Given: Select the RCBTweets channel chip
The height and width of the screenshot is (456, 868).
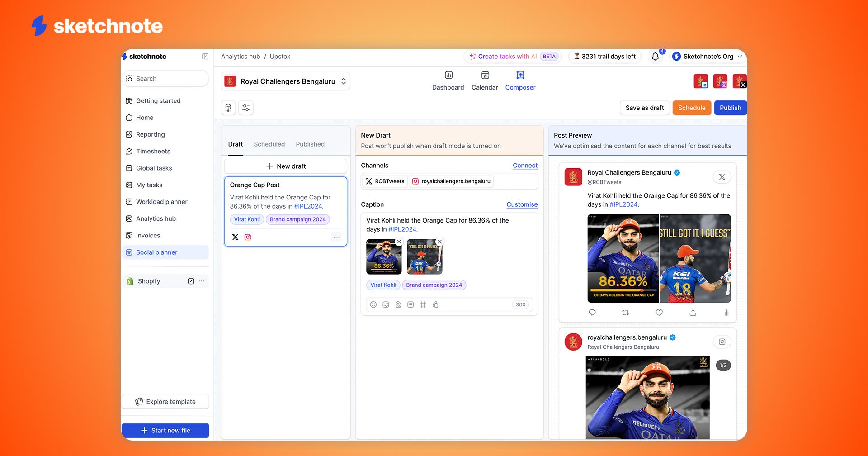Looking at the screenshot, I should click(385, 181).
